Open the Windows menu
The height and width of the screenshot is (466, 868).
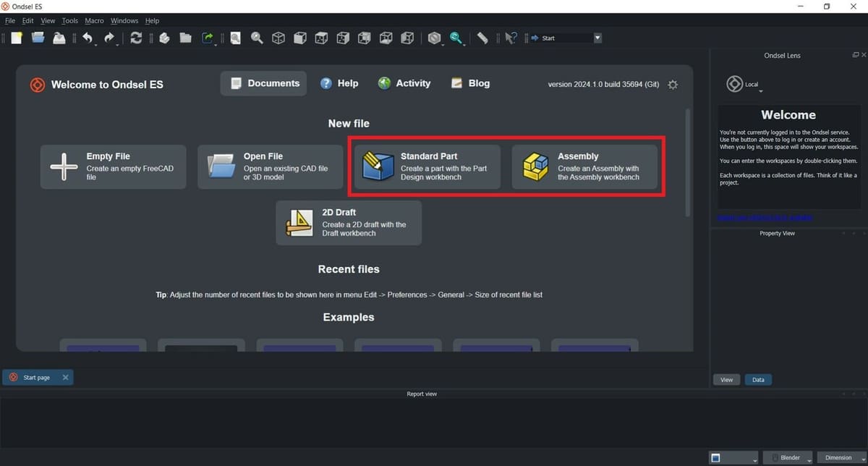pos(124,21)
